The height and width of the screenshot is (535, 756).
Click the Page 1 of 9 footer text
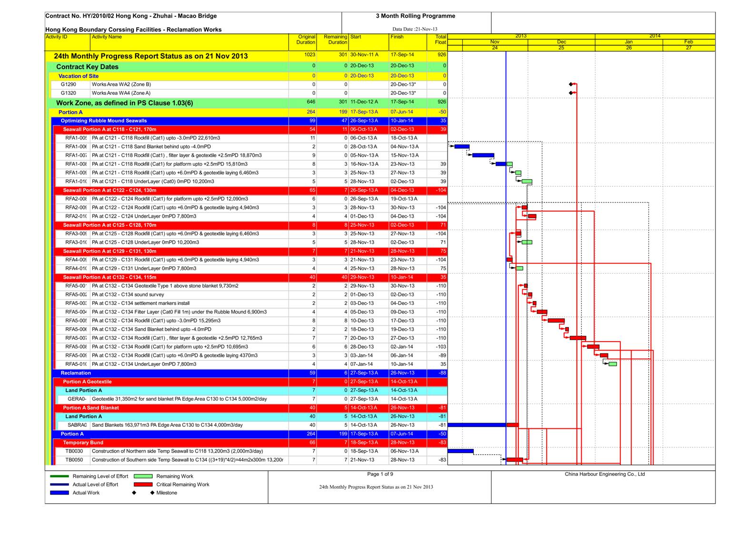(x=380, y=474)
